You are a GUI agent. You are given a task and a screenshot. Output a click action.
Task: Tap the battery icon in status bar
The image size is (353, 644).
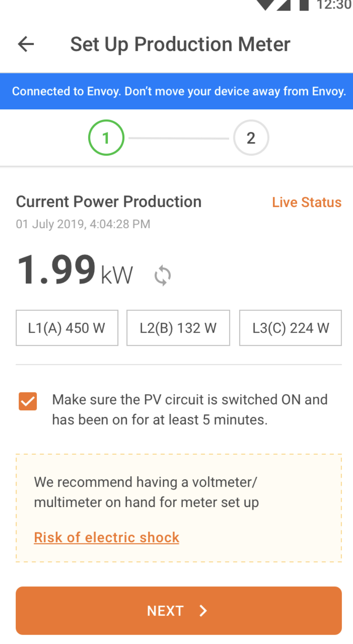tap(304, 5)
